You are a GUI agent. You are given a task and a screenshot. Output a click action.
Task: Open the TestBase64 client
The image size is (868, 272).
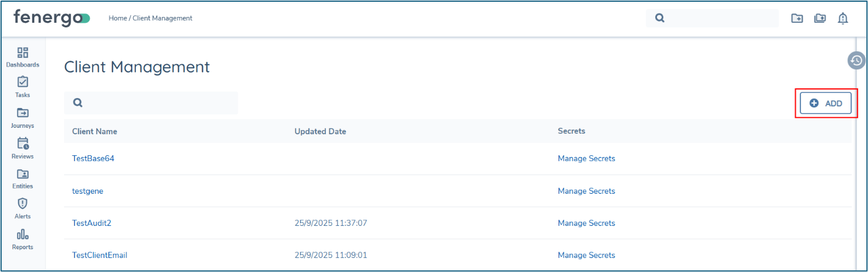point(93,158)
